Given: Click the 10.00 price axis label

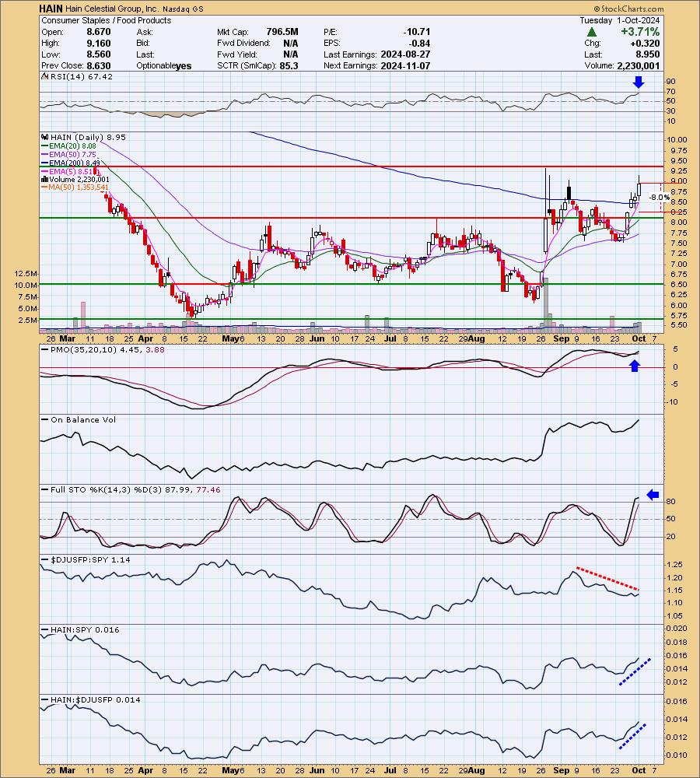Looking at the screenshot, I should point(677,140).
